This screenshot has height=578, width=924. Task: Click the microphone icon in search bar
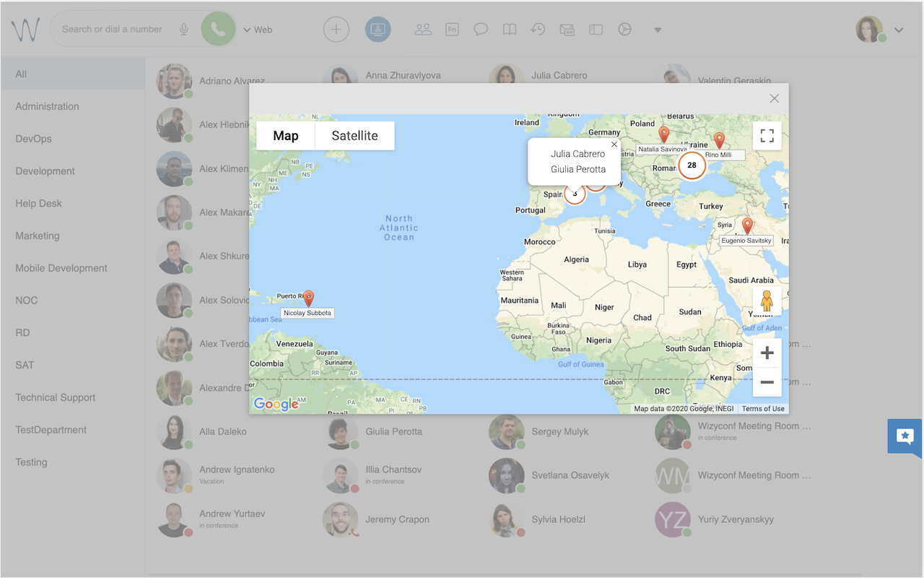click(184, 30)
